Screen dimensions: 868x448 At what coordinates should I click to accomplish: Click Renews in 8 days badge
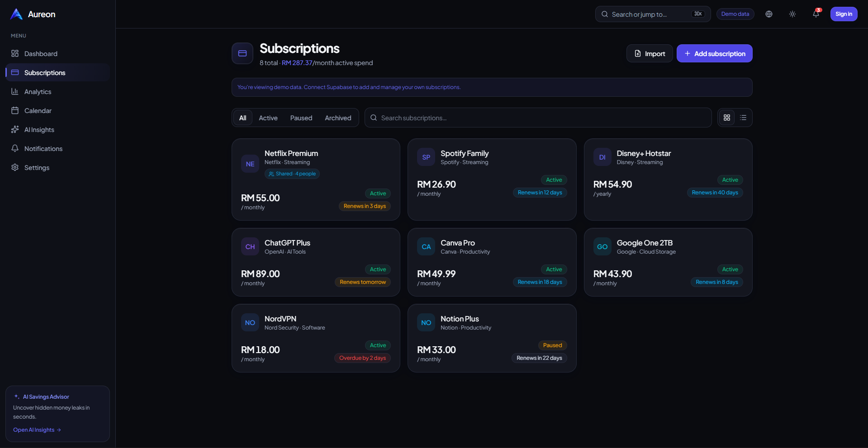(x=716, y=282)
